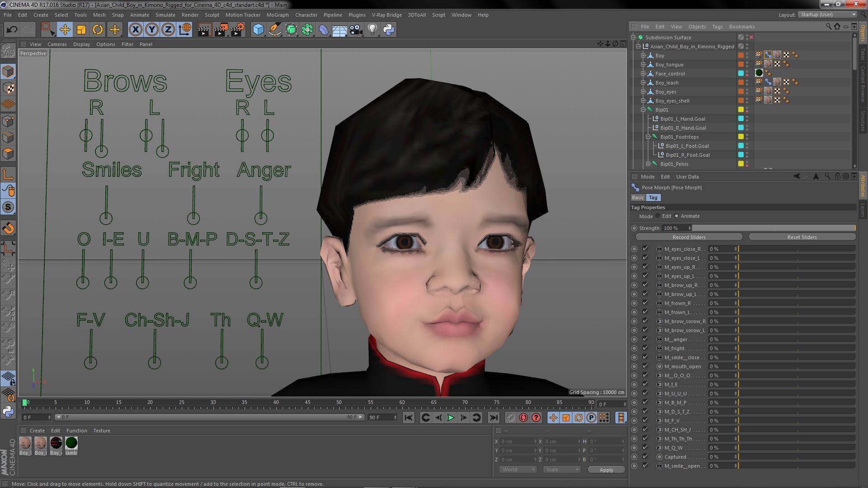This screenshot has width=868, height=488.
Task: Toggle Subdivision Surface enable checkmark
Action: point(751,38)
